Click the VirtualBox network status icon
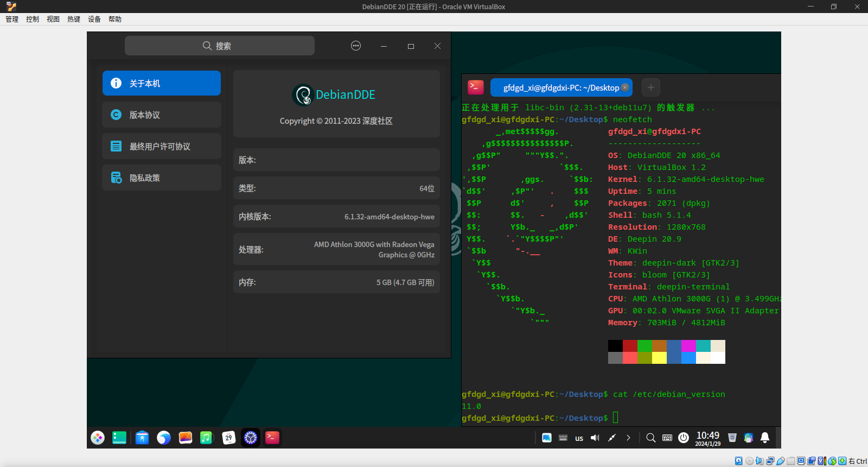The height and width of the screenshot is (467, 868). click(770, 461)
